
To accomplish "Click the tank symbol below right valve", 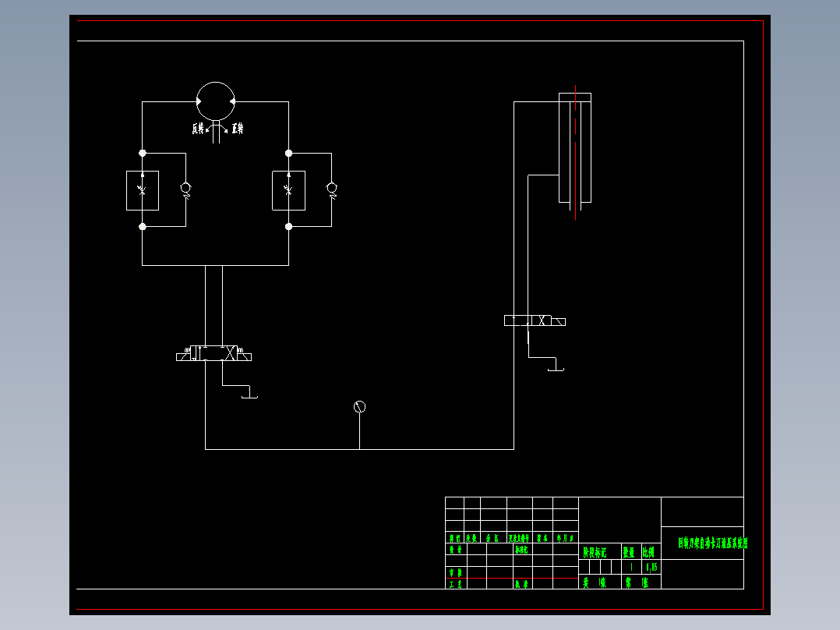I will (556, 368).
